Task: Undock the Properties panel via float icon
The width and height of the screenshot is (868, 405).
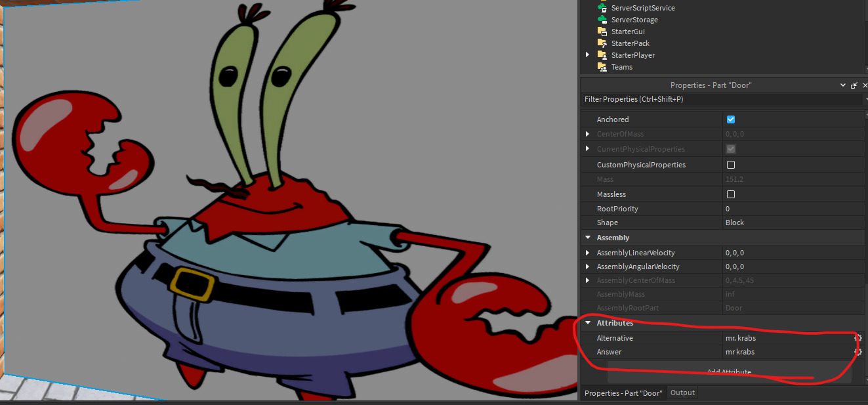Action: point(854,85)
